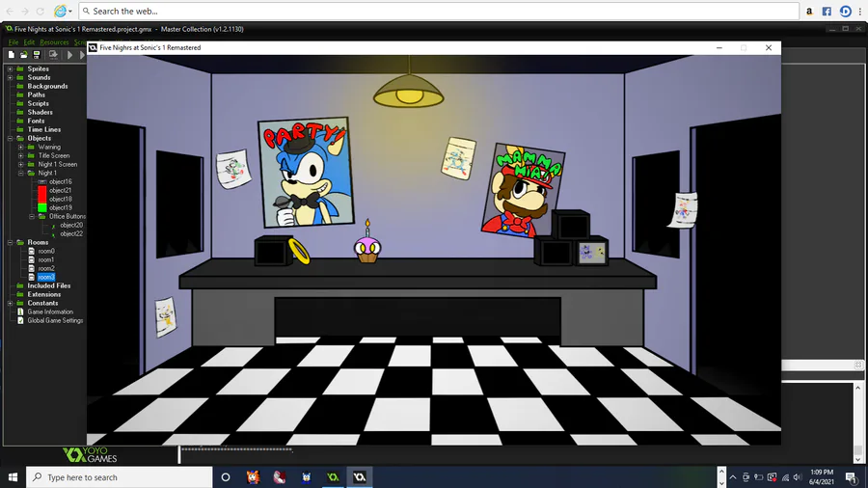Open browser three-dot menu

(x=860, y=11)
